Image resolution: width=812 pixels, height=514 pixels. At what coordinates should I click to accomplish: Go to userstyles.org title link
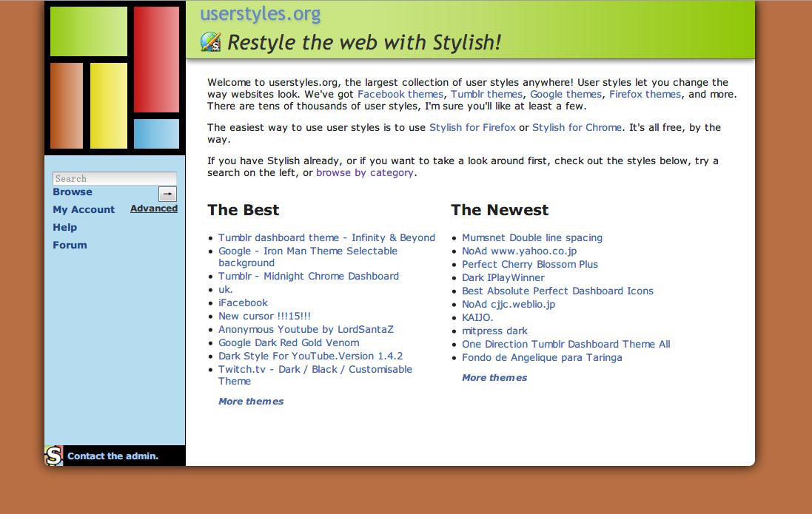click(x=261, y=13)
